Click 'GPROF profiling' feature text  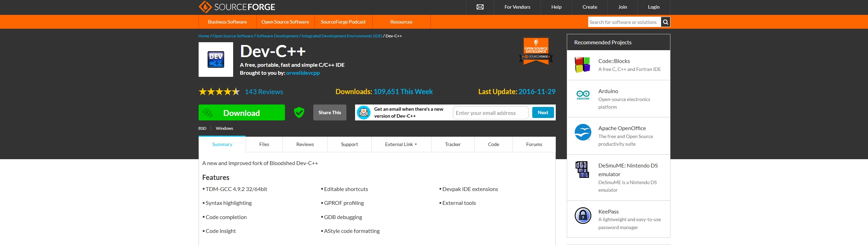344,203
